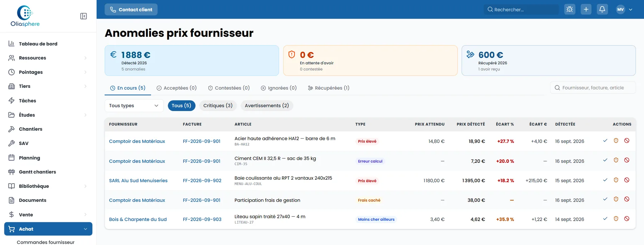This screenshot has width=644, height=245.
Task: Expand the Ressources sidebar menu
Action: pyautogui.click(x=48, y=58)
